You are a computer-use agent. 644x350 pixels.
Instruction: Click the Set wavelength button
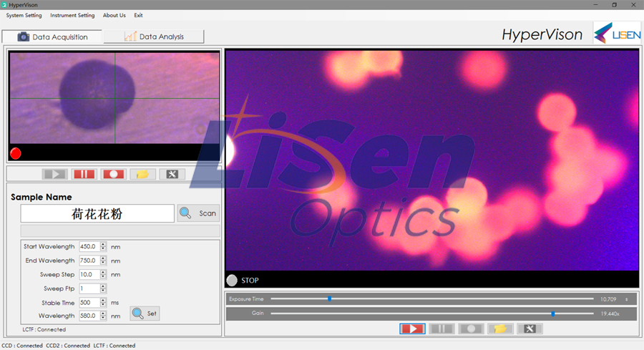(x=145, y=313)
